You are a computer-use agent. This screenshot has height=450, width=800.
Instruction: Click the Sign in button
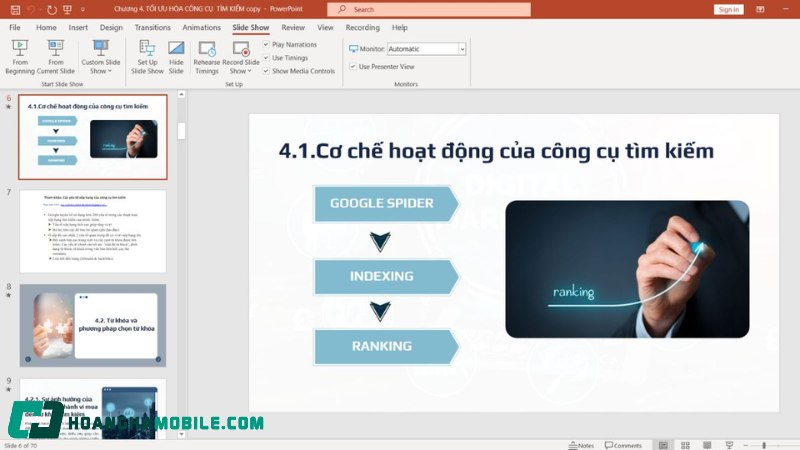click(728, 9)
